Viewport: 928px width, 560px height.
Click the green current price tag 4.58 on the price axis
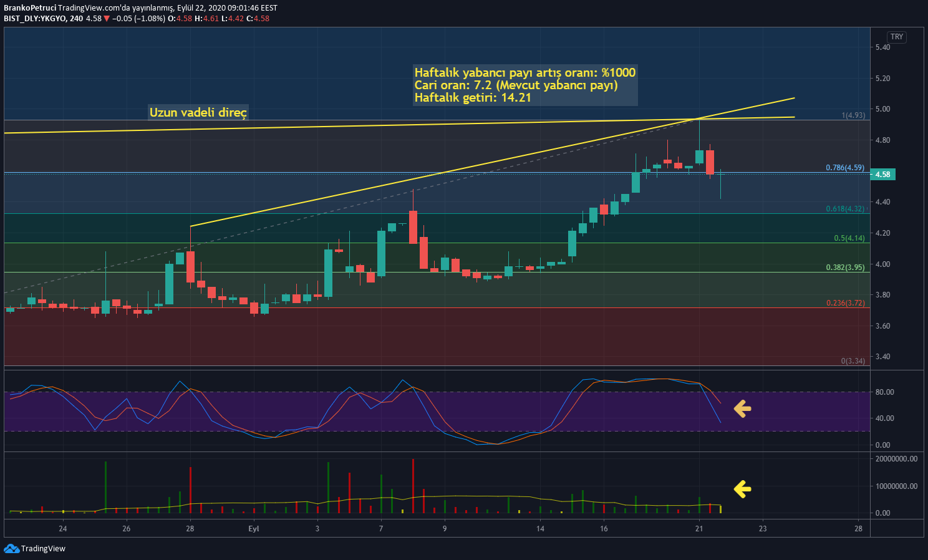[x=883, y=175]
